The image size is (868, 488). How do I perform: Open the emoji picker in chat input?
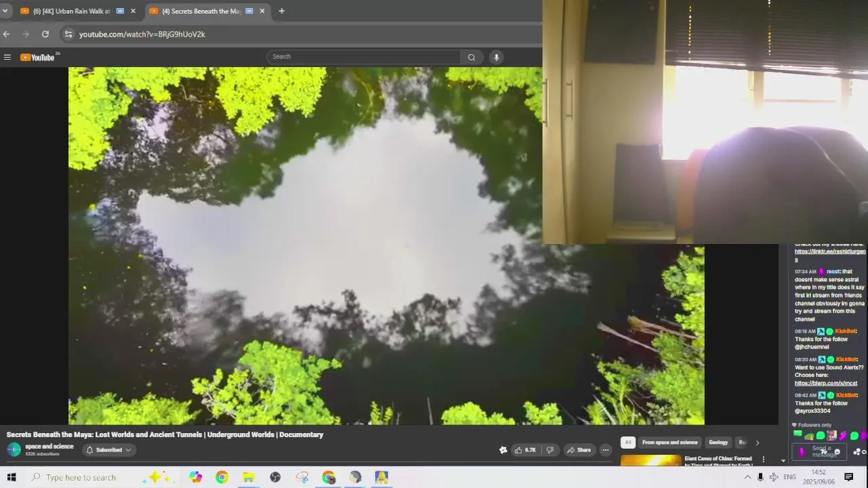(x=837, y=452)
